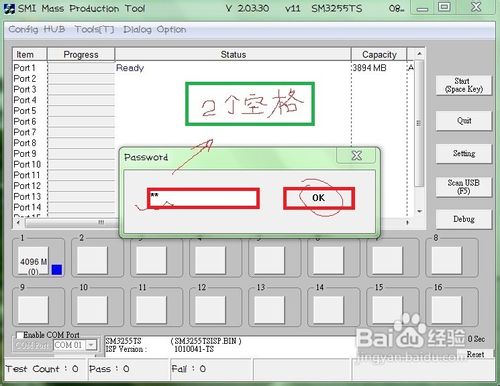Open the Tools[T] menu
Viewport: 500px width, 386px height.
click(94, 29)
